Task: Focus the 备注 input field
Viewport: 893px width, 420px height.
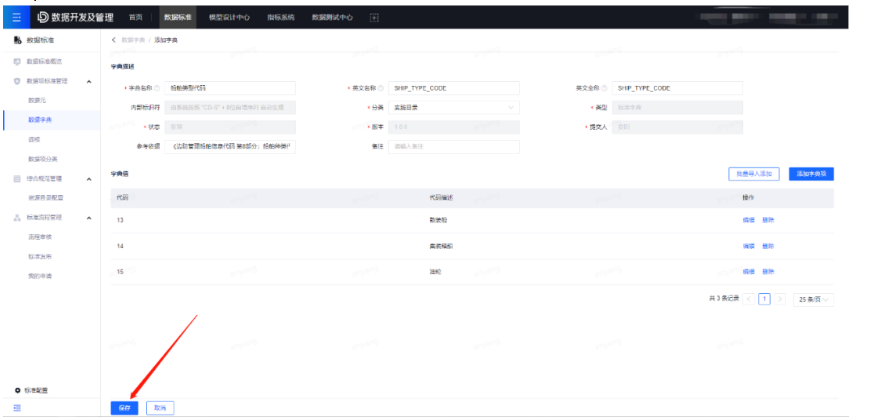Action: (x=454, y=146)
